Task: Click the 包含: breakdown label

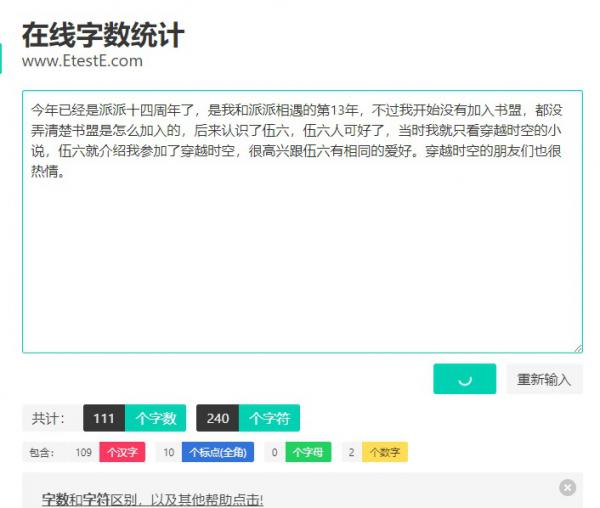Action: pyautogui.click(x=42, y=453)
